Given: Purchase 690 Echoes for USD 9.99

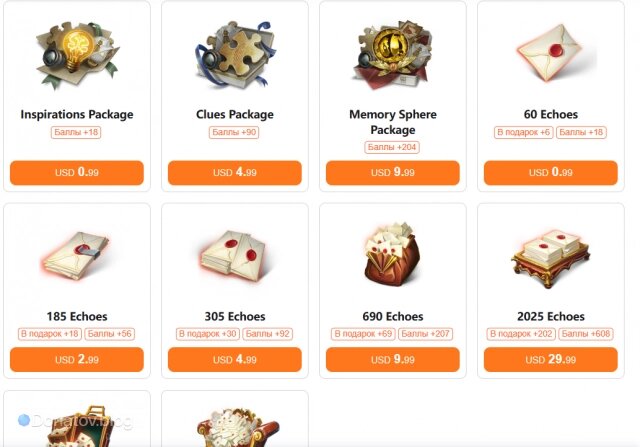Looking at the screenshot, I should (393, 360).
